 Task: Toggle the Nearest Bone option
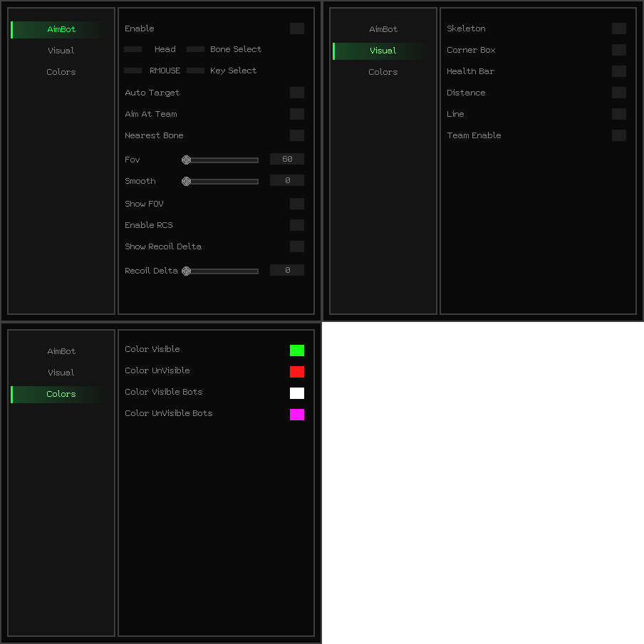tap(296, 135)
